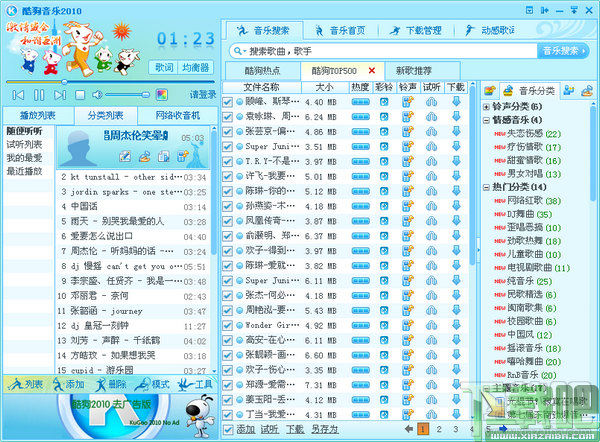This screenshot has width=600, height=442.
Task: Open the 音乐首页 tab
Action: (x=341, y=30)
